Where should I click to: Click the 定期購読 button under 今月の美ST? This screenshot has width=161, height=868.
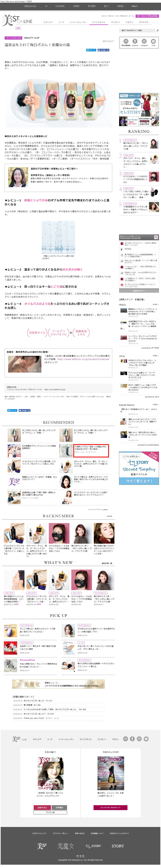(x=59, y=808)
